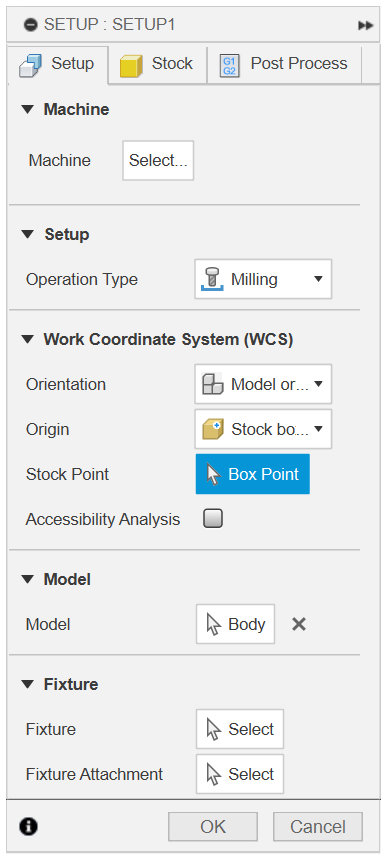
Task: Collapse the Machine section
Action: 27,109
